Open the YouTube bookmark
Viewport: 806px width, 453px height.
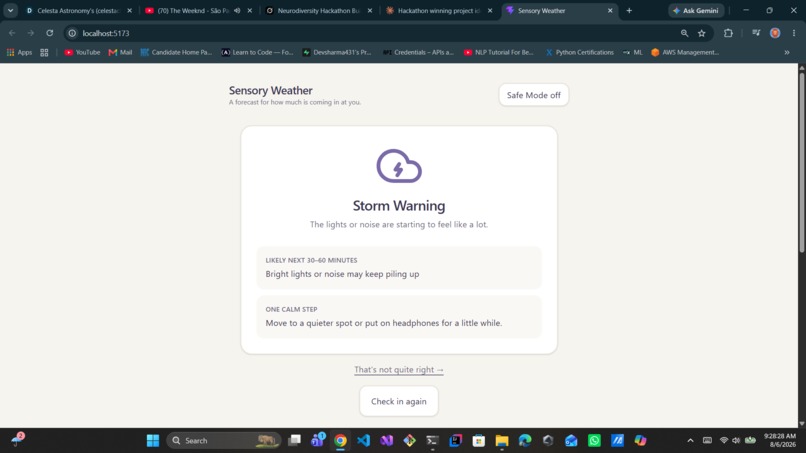[82, 52]
